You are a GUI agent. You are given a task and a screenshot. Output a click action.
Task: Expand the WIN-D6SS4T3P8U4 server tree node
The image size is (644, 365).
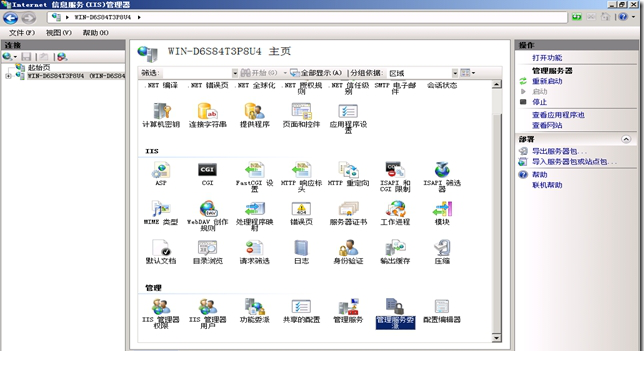coord(8,76)
